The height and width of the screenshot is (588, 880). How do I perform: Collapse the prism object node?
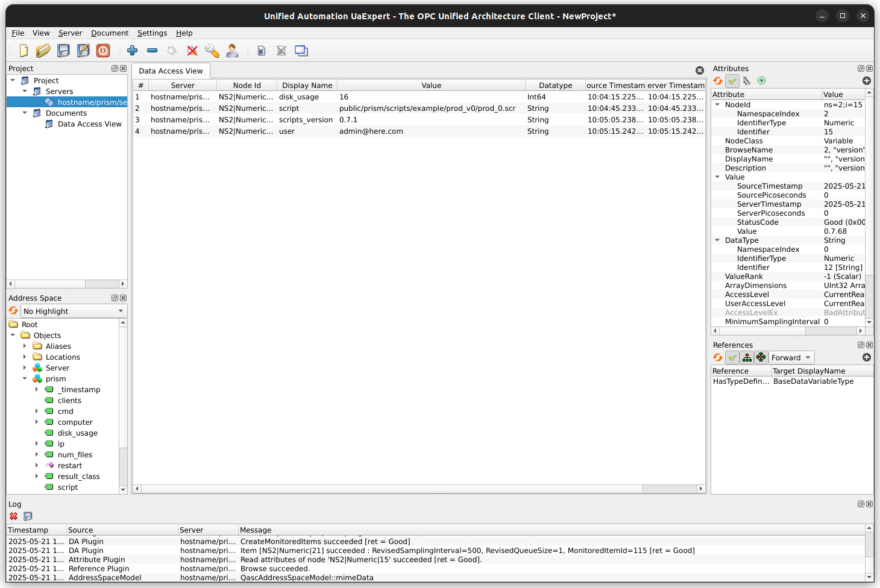(x=25, y=379)
